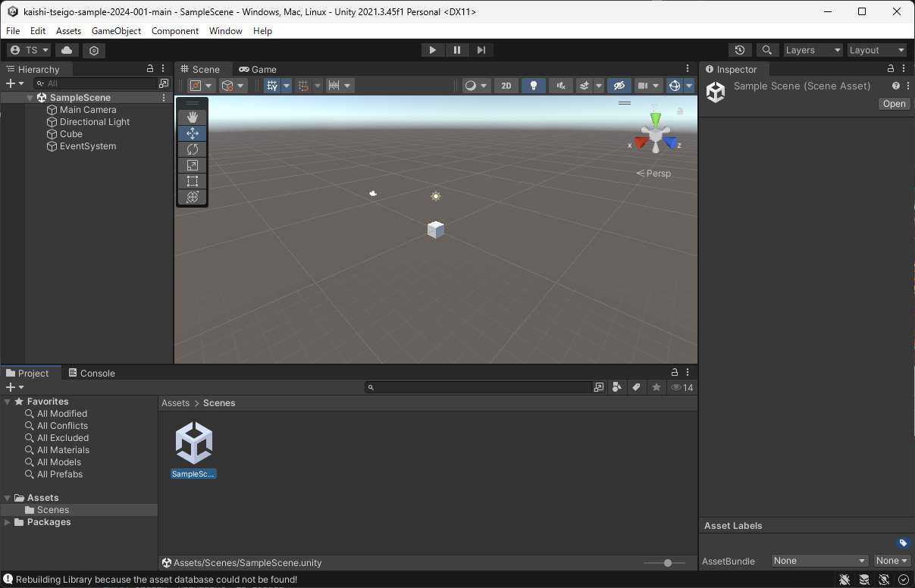Click the debug mode bug icon in status bar

(x=844, y=580)
